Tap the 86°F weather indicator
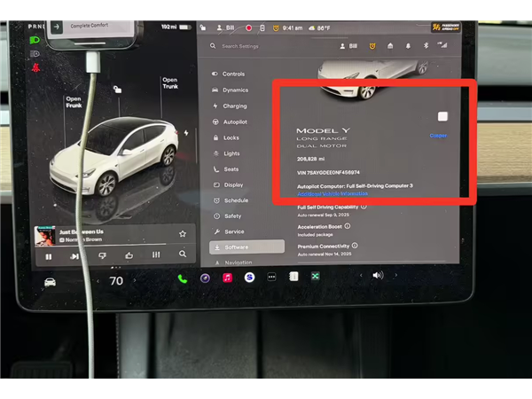532x399 pixels. [x=319, y=28]
